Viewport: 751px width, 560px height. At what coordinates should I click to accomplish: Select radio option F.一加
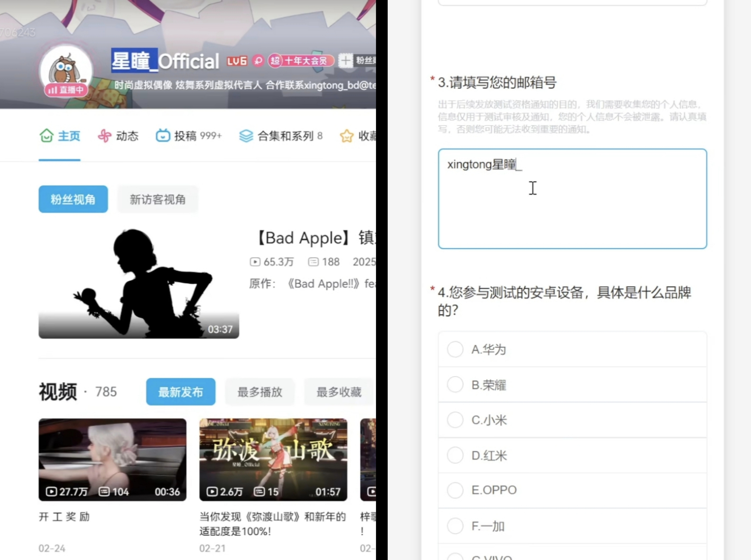click(x=455, y=526)
